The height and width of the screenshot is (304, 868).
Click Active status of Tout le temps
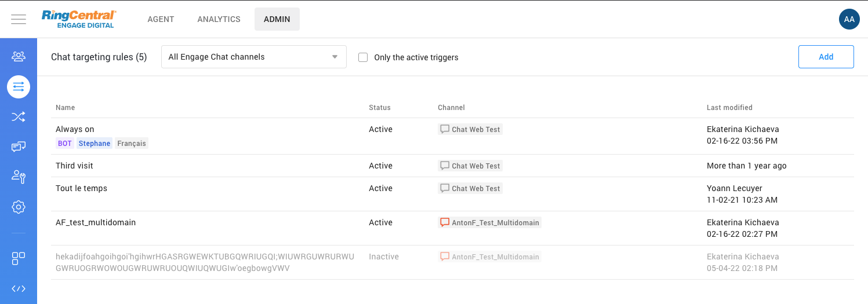pos(380,188)
